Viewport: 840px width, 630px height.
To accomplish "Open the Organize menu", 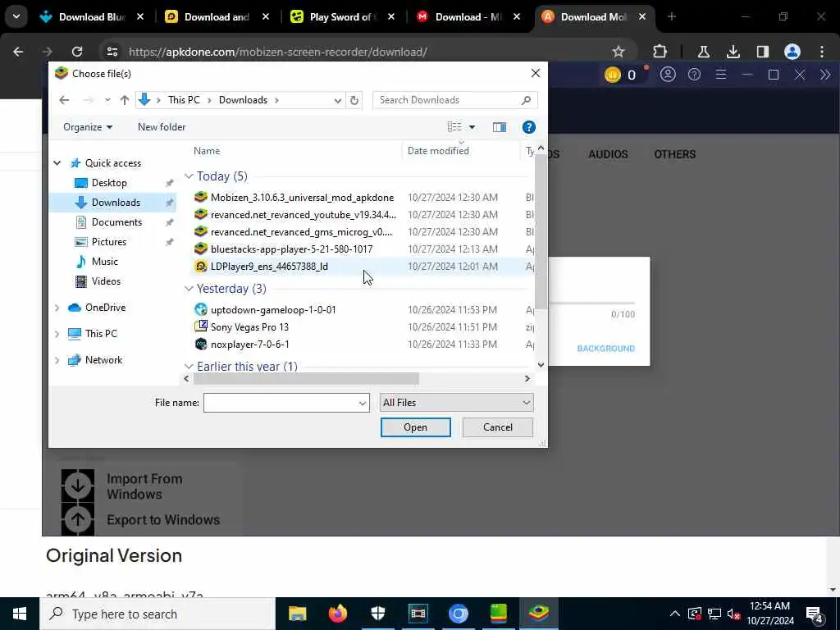I will click(x=88, y=127).
